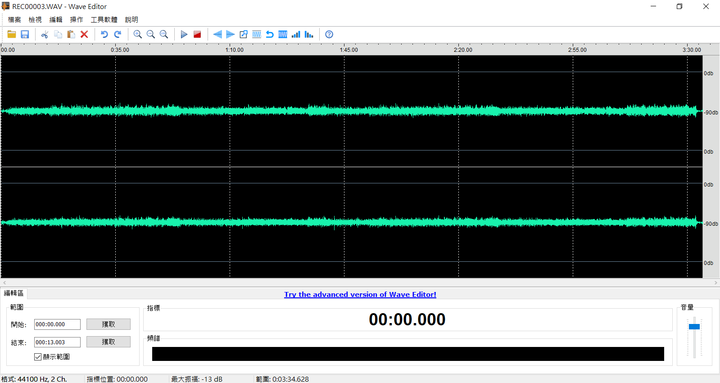The image size is (720, 383).
Task: Apply fade in with rising bars icon
Action: click(x=296, y=34)
